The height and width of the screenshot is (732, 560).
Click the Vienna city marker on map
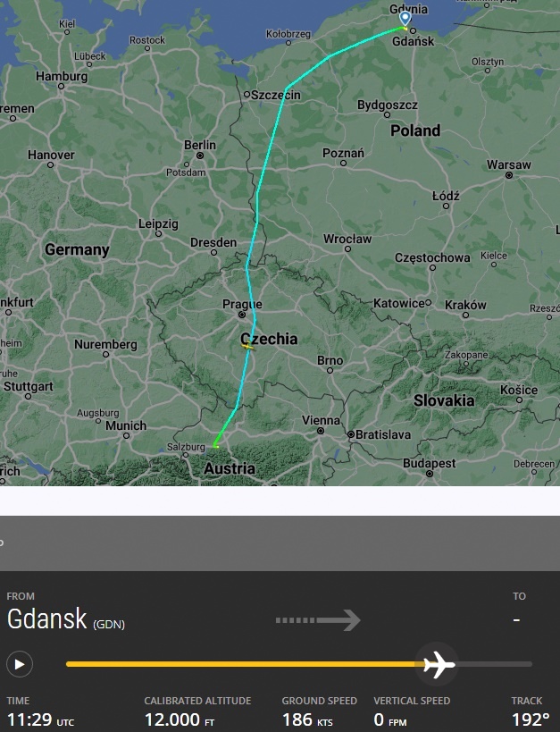pyautogui.click(x=321, y=431)
